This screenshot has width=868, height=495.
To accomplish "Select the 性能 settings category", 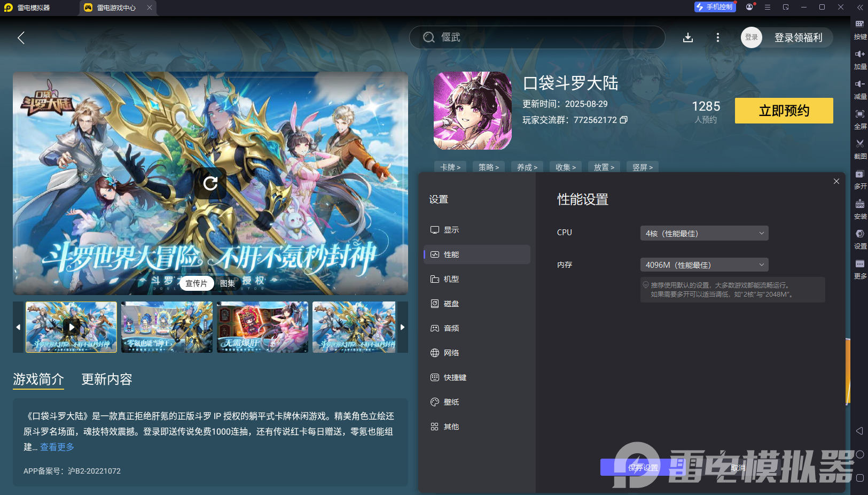I will 477,254.
